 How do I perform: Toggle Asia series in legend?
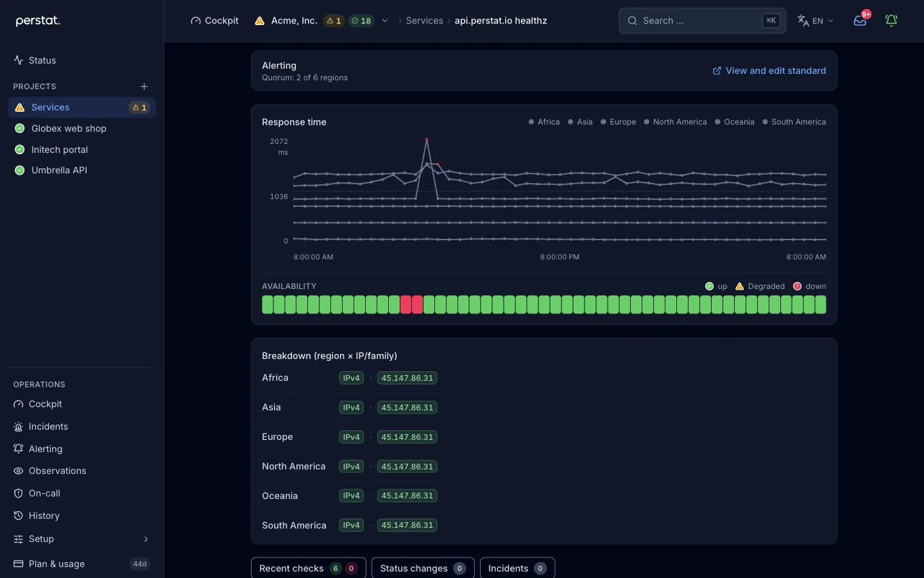[580, 122]
